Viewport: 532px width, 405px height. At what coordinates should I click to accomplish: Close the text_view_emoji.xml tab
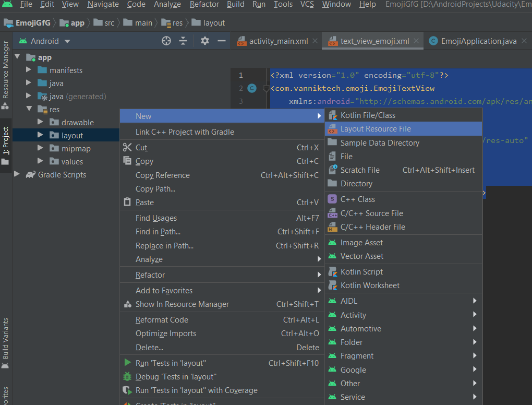pos(416,41)
